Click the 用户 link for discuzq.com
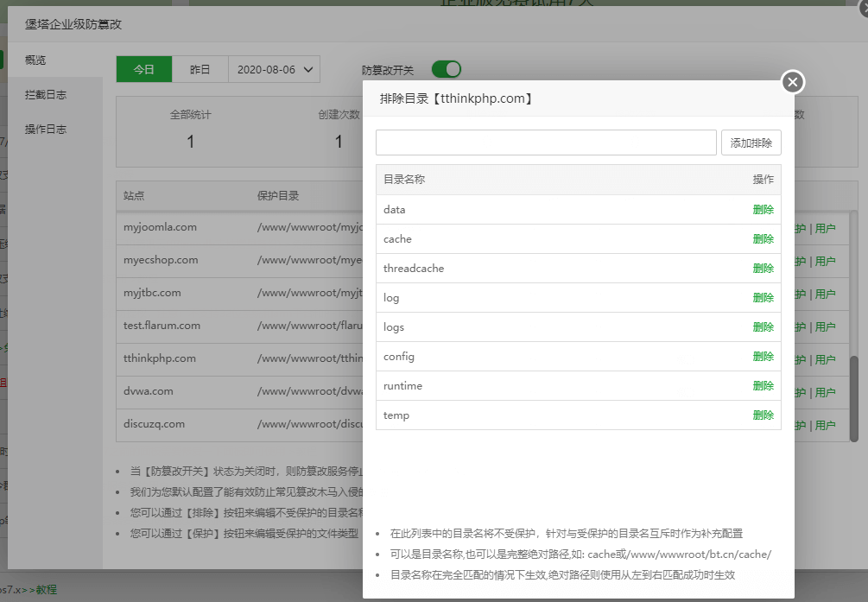Viewport: 868px width, 602px height. [825, 425]
